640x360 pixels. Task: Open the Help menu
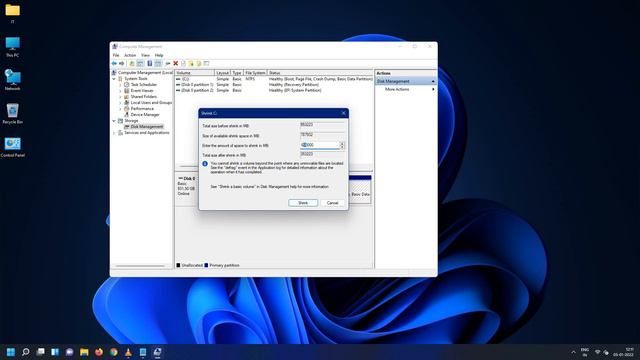click(x=159, y=55)
